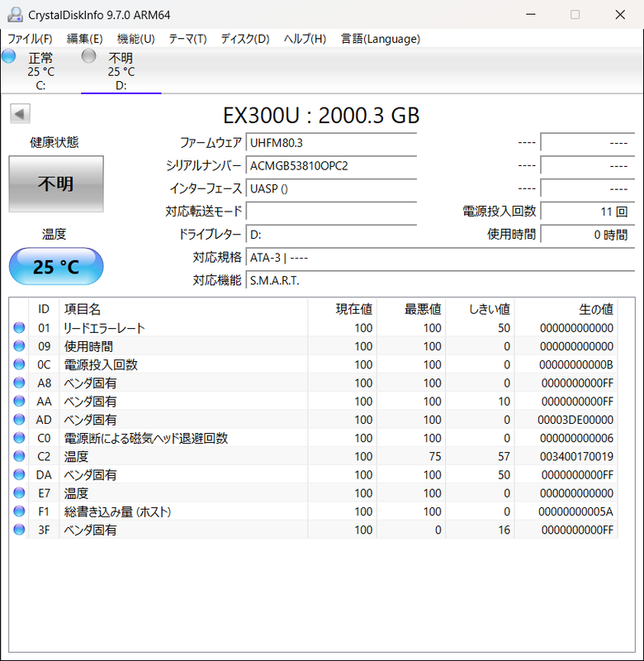Minimize the CrystalDiskInfo window
The height and width of the screenshot is (661, 644).
click(531, 14)
